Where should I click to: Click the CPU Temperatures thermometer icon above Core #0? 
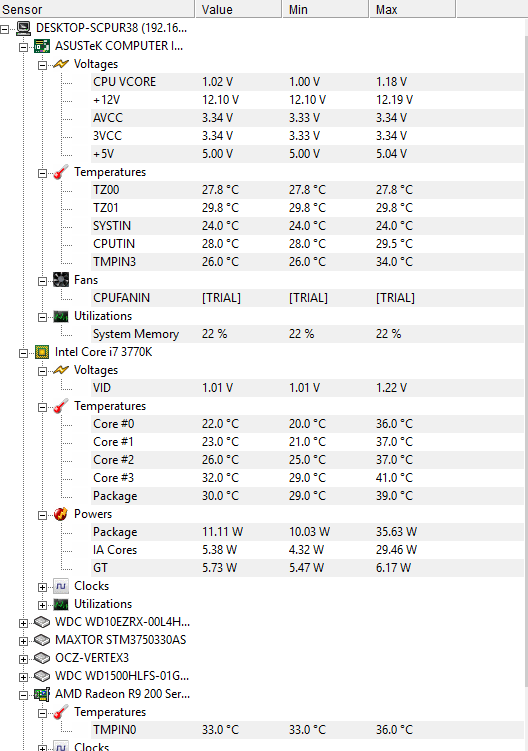[61, 407]
